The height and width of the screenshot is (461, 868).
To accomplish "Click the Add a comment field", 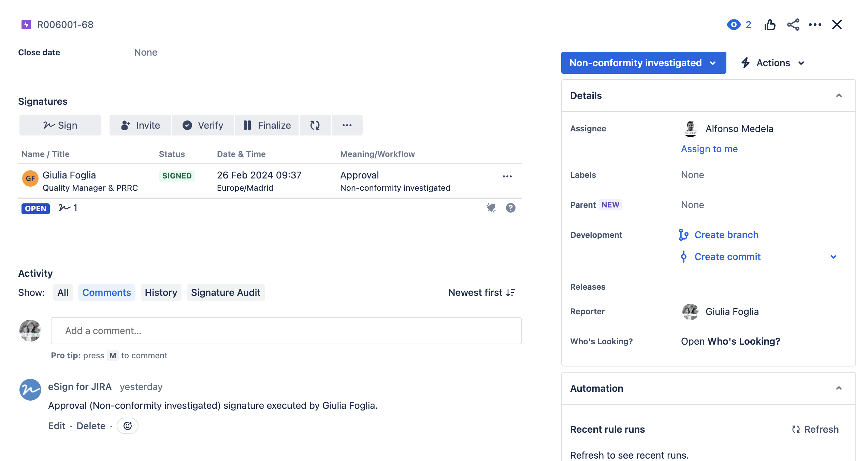I will tap(286, 331).
